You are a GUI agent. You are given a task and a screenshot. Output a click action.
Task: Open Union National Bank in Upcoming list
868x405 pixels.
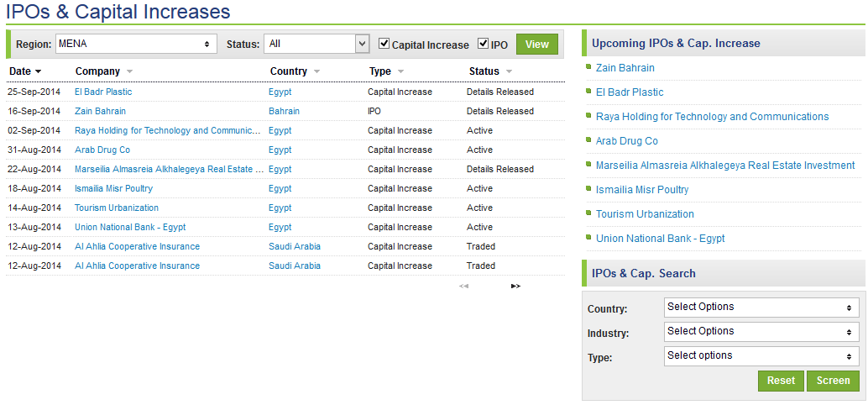coord(661,239)
